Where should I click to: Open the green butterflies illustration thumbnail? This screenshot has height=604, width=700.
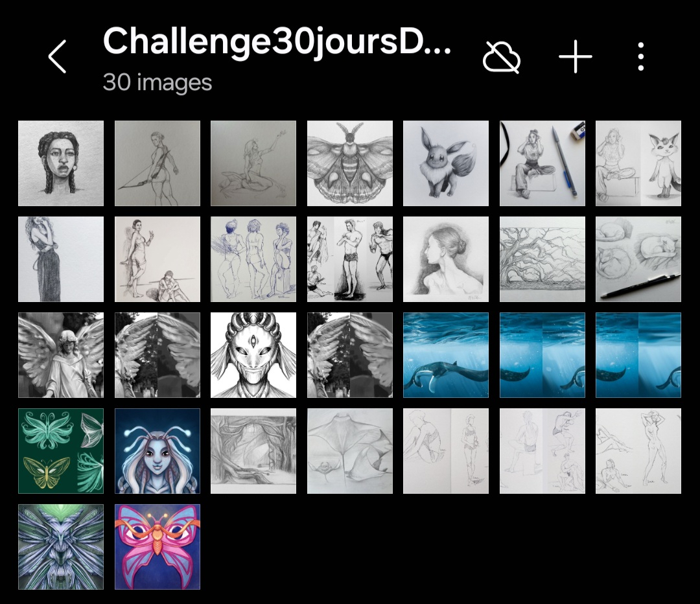coord(61,451)
